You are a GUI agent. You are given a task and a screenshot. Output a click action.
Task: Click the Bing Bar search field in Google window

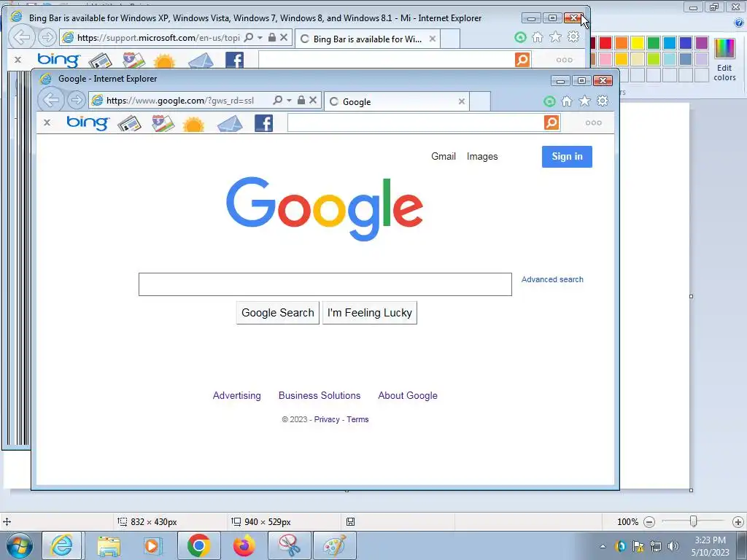[x=415, y=122]
